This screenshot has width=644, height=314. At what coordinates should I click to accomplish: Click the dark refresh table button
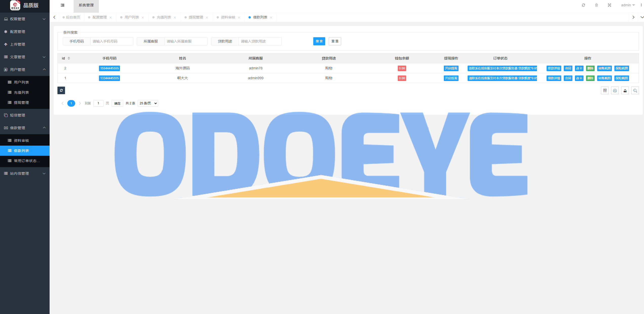coord(61,90)
